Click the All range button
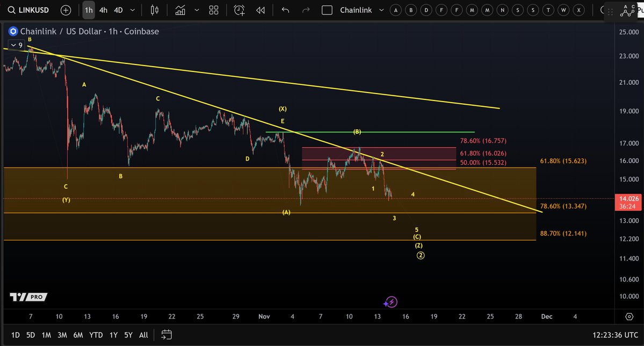 (x=143, y=335)
